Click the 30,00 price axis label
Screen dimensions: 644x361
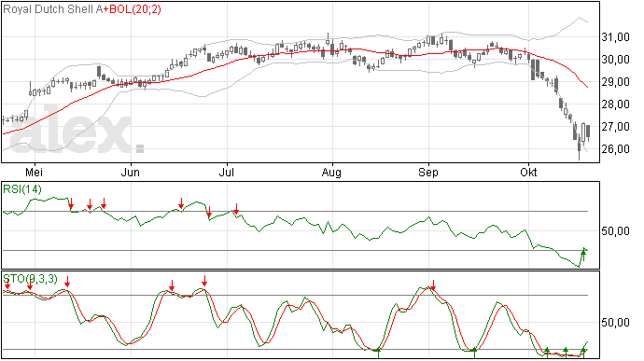click(x=615, y=60)
